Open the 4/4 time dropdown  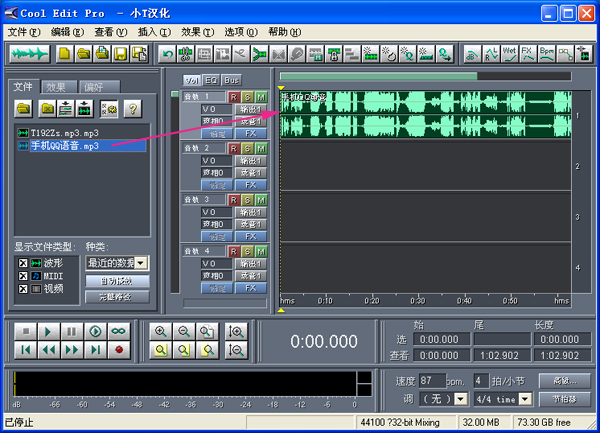pos(525,399)
